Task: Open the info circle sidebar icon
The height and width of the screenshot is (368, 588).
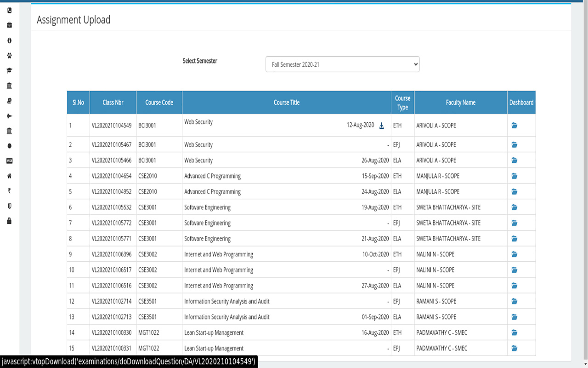Action: point(9,40)
